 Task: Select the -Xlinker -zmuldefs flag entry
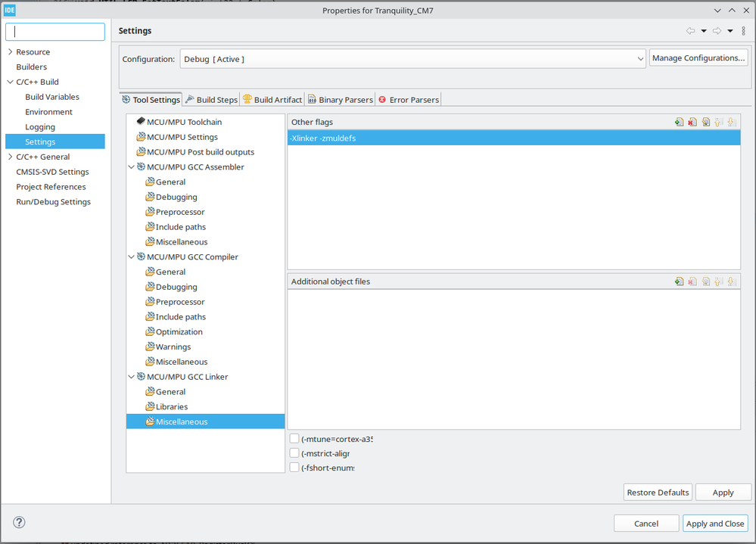pos(514,138)
